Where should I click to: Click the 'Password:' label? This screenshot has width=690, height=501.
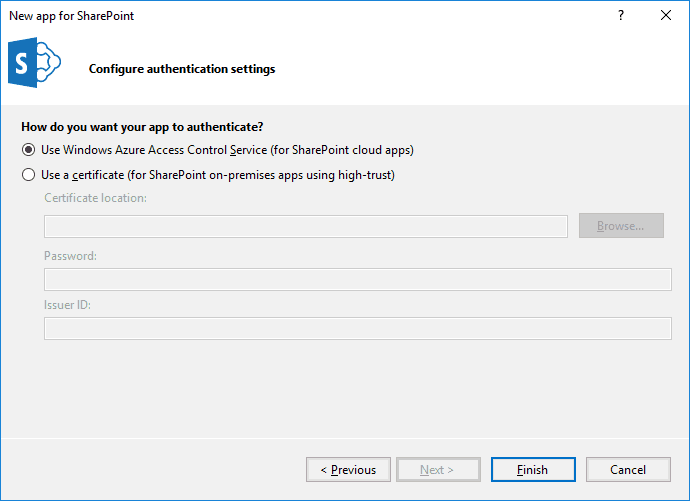coord(70,256)
